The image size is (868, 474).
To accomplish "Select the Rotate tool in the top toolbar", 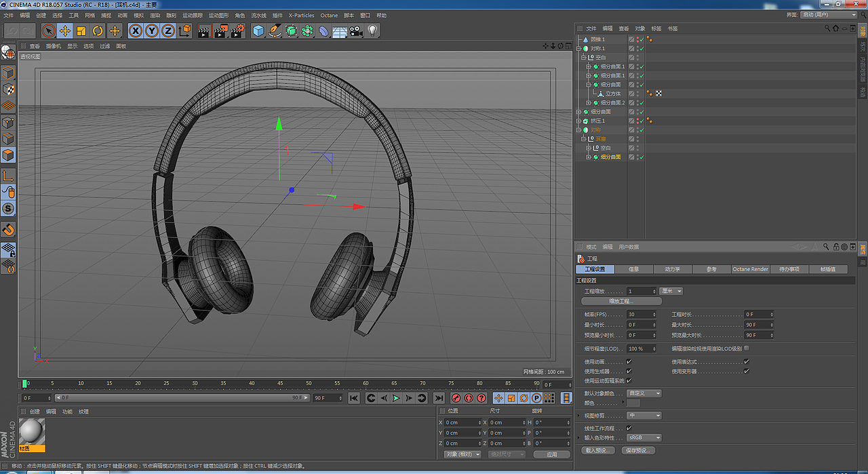I will 98,31.
